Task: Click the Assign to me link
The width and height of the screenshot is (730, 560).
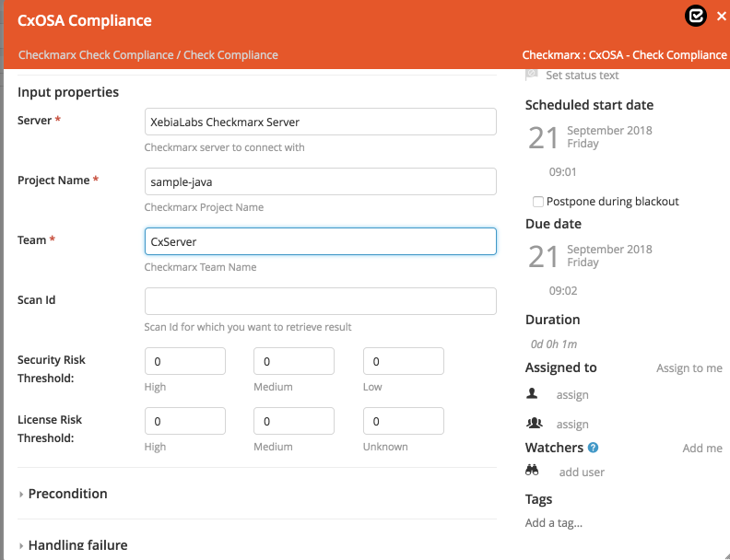Action: pyautogui.click(x=689, y=367)
